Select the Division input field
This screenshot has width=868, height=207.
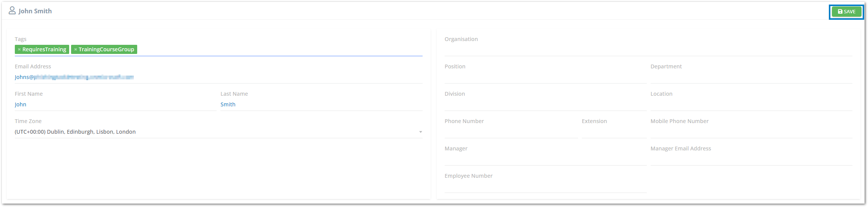coord(545,104)
